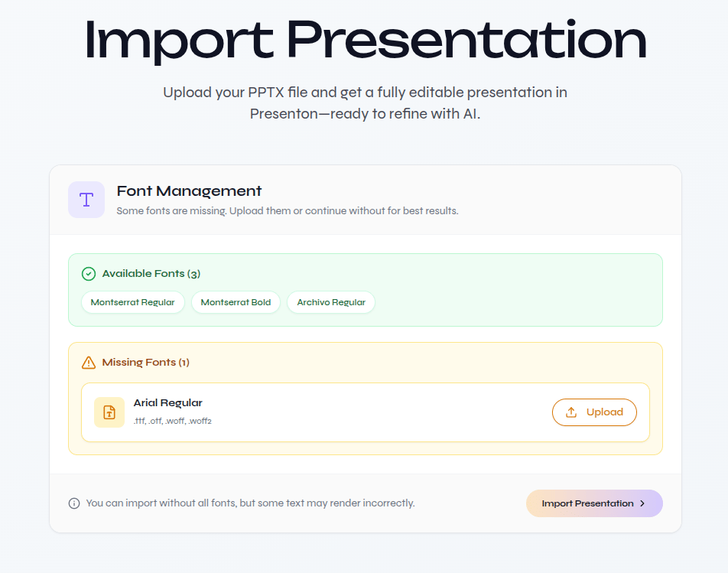The width and height of the screenshot is (728, 573).
Task: Click the Missing Fonts (1) label
Action: (146, 362)
